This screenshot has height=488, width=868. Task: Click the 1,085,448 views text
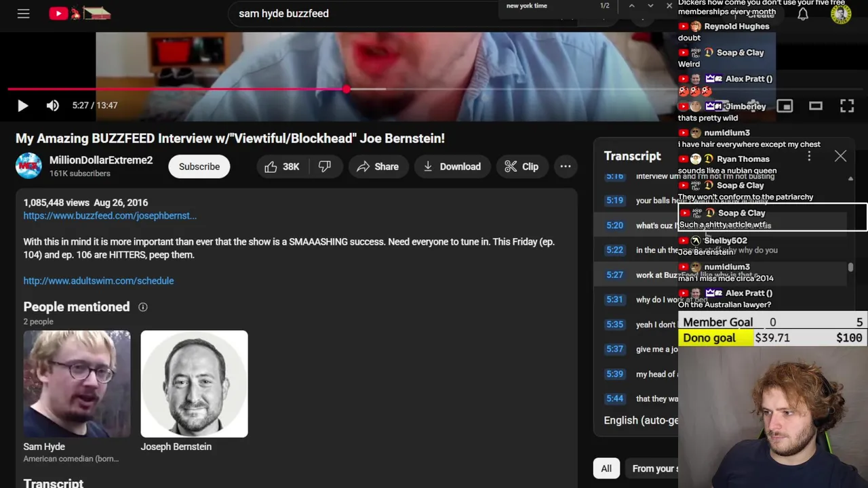coord(57,203)
